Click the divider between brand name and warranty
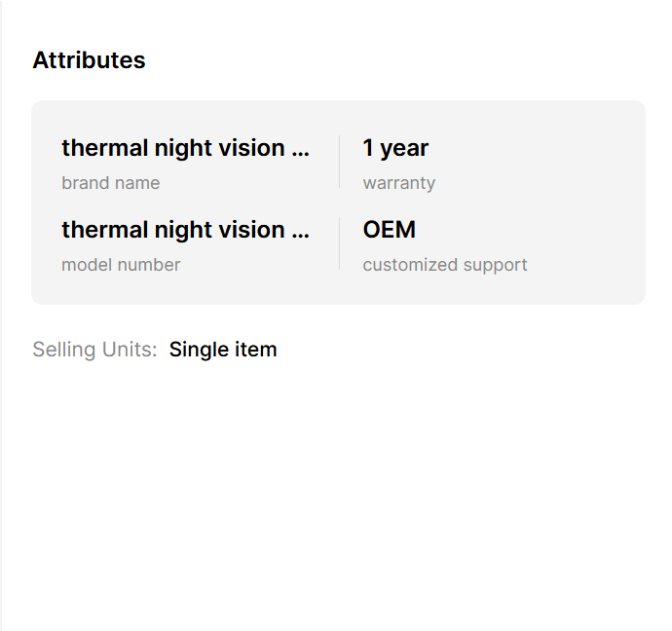 [x=339, y=162]
